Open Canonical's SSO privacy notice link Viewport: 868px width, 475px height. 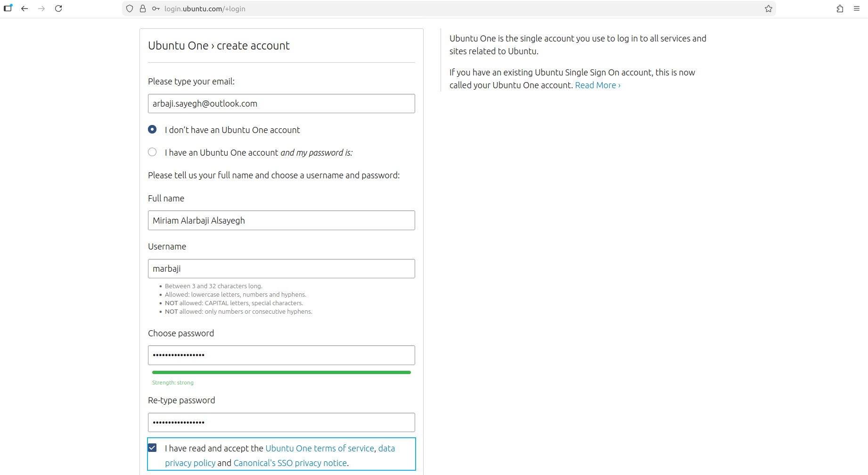290,463
